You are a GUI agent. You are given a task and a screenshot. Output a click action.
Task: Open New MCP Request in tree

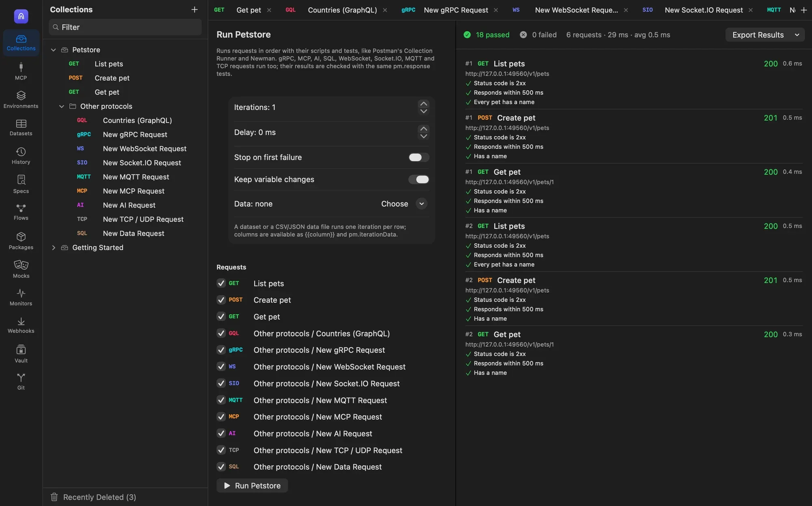coord(134,191)
